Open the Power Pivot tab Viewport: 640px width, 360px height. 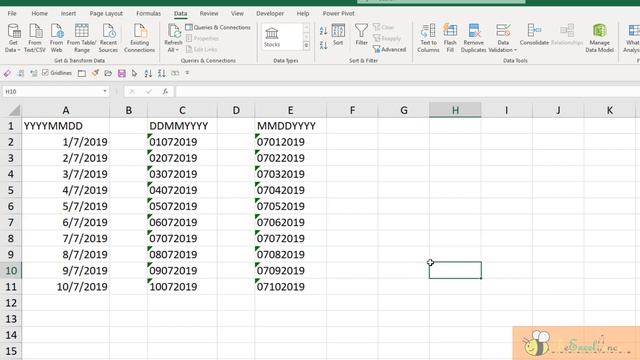338,13
